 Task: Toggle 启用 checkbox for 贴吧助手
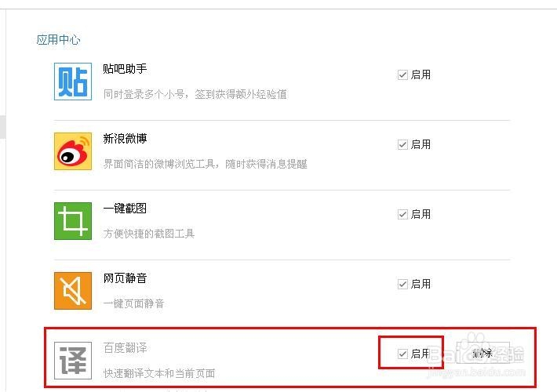click(402, 75)
